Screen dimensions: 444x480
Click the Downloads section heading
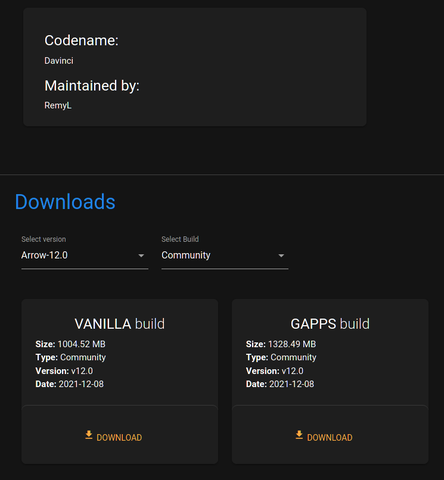[65, 202]
